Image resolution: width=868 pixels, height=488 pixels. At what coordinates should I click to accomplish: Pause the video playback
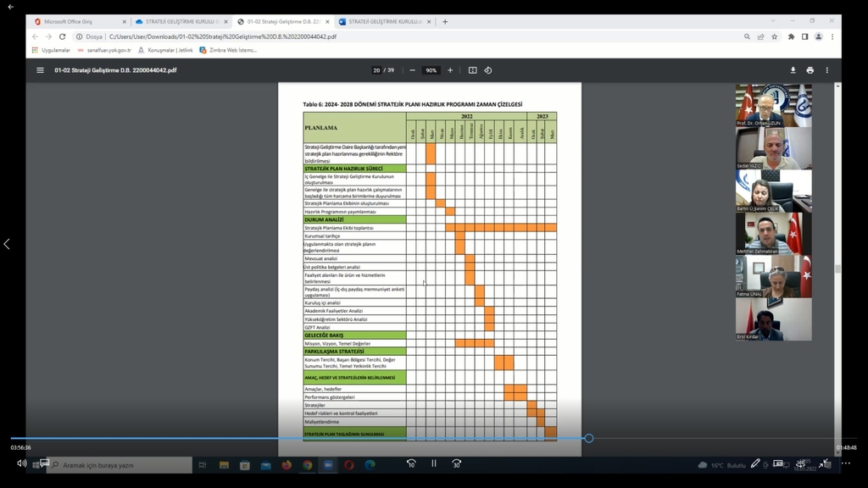click(x=434, y=463)
